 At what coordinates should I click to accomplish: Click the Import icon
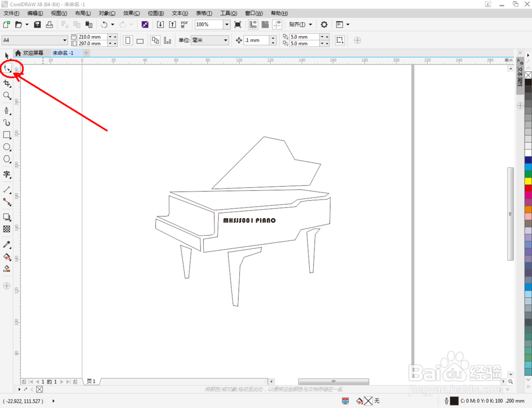[x=160, y=24]
